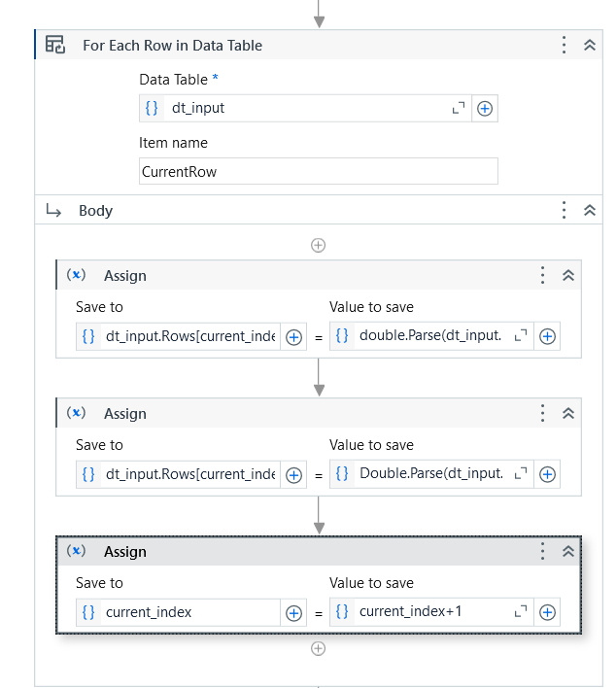Open options menu of selected Assign
This screenshot has height=688, width=616.
tap(543, 551)
